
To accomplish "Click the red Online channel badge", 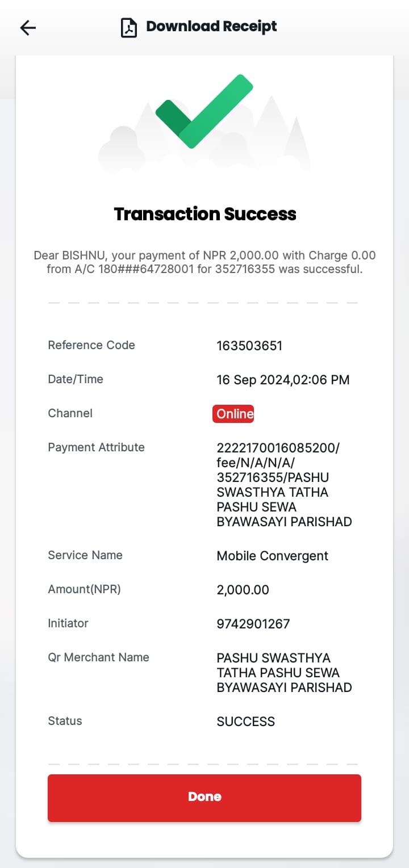I will (233, 414).
